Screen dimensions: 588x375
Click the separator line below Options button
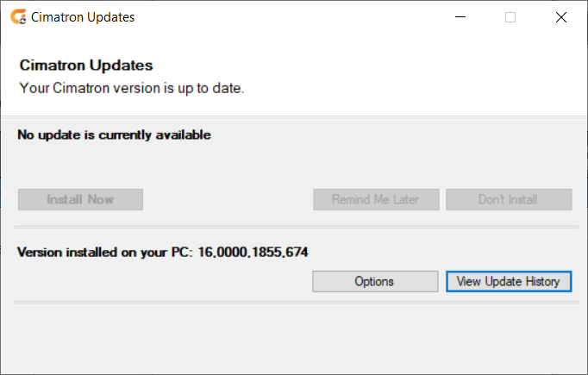tap(297, 303)
